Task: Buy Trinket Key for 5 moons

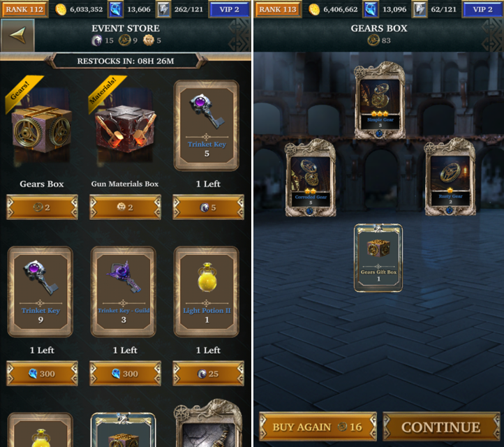Action: click(208, 207)
